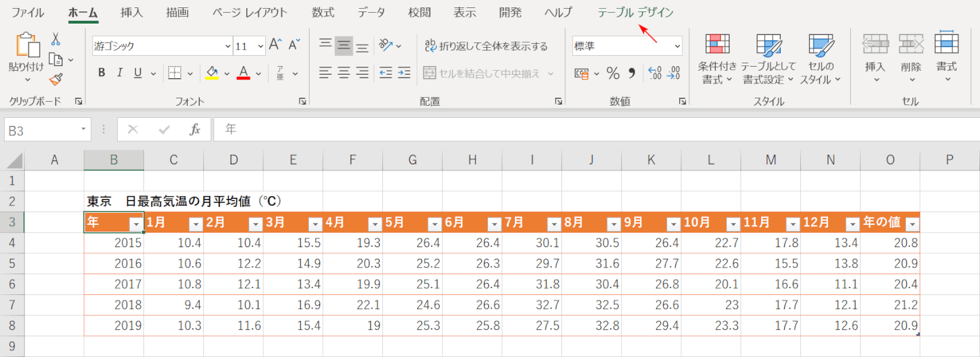Decrease indent icon
This screenshot has height=357, width=980.
[x=386, y=73]
